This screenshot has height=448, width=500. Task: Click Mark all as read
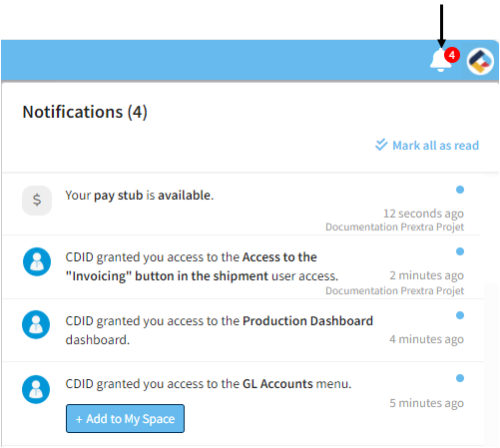pyautogui.click(x=435, y=146)
